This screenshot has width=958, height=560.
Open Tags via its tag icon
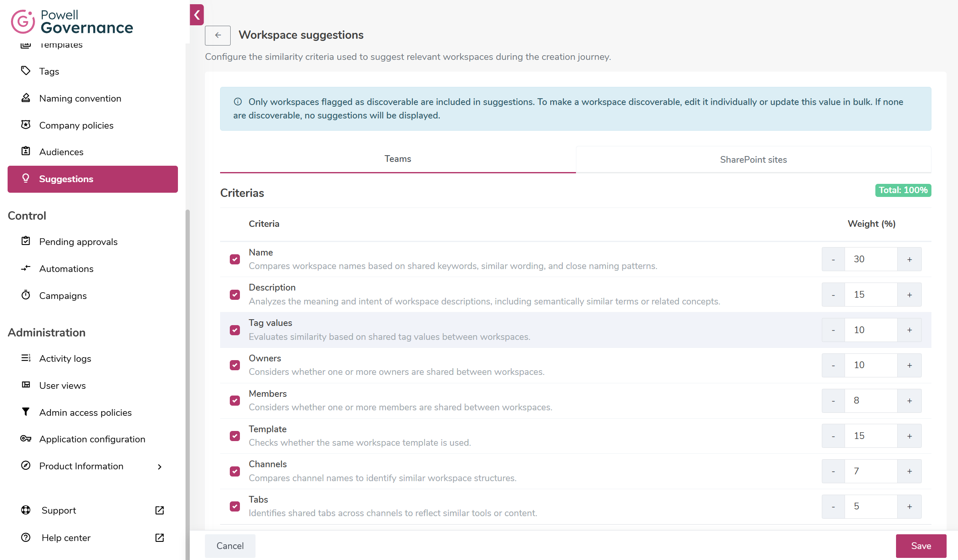pyautogui.click(x=26, y=71)
